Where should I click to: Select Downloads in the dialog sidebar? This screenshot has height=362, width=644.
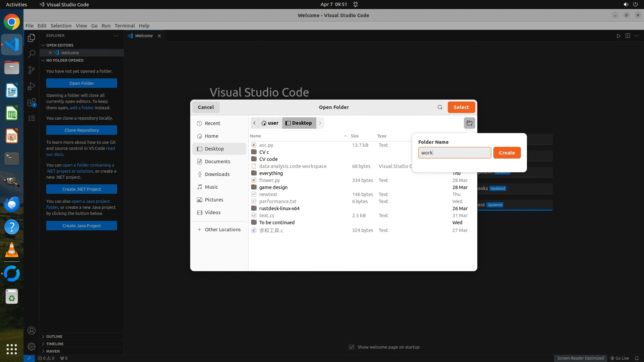[217, 174]
